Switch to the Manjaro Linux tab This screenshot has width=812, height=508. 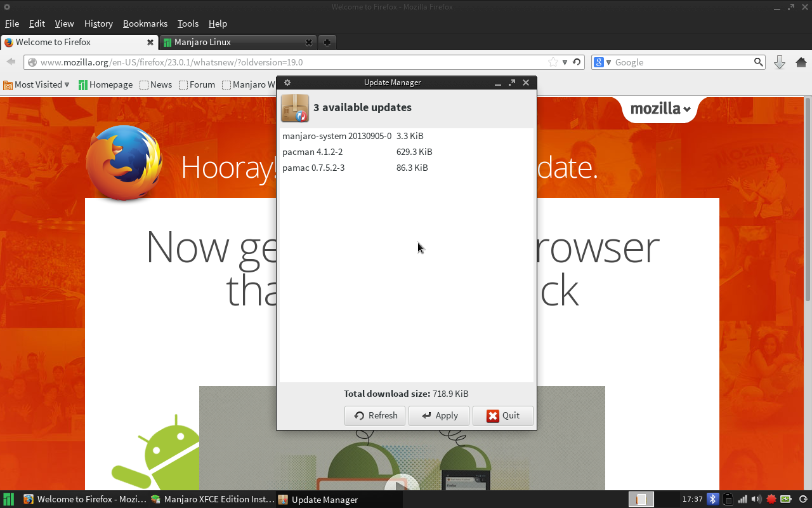pyautogui.click(x=238, y=43)
